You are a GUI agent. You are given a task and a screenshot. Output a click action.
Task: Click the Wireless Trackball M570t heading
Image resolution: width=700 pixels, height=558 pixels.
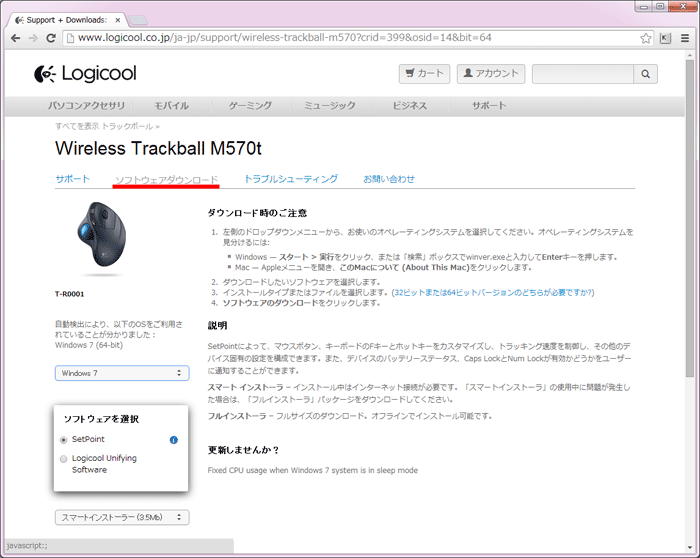158,148
